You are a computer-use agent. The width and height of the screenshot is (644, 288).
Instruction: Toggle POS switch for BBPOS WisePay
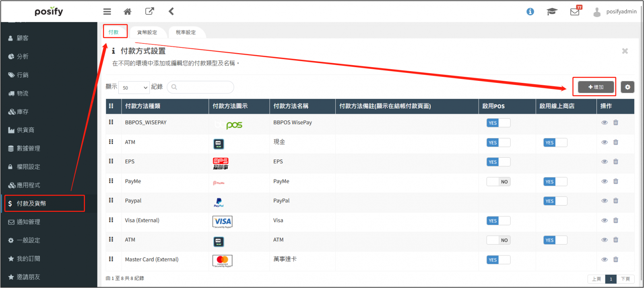pos(498,123)
